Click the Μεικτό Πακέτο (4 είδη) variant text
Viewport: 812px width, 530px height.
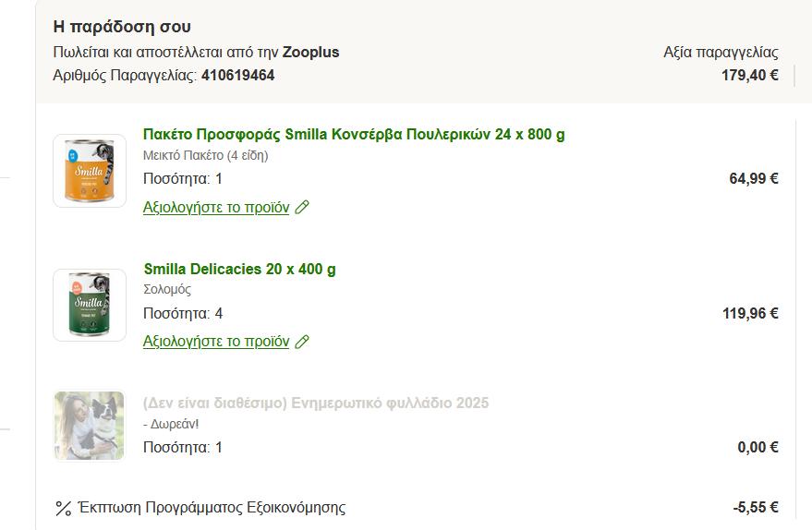coord(205,155)
